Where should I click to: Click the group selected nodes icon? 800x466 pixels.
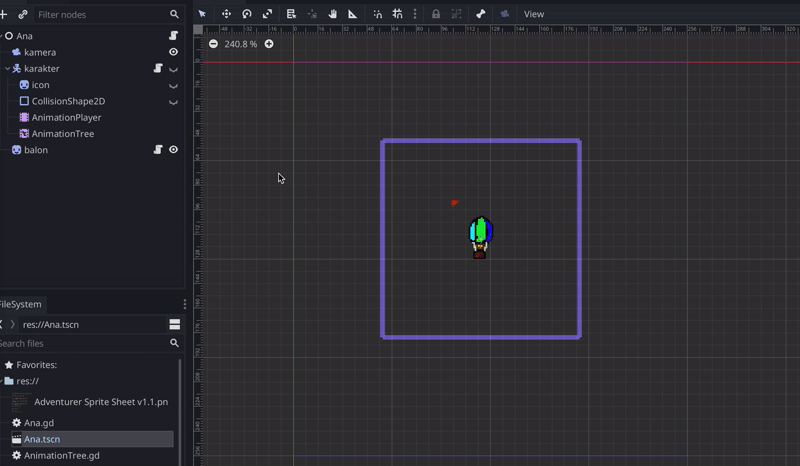pos(456,14)
